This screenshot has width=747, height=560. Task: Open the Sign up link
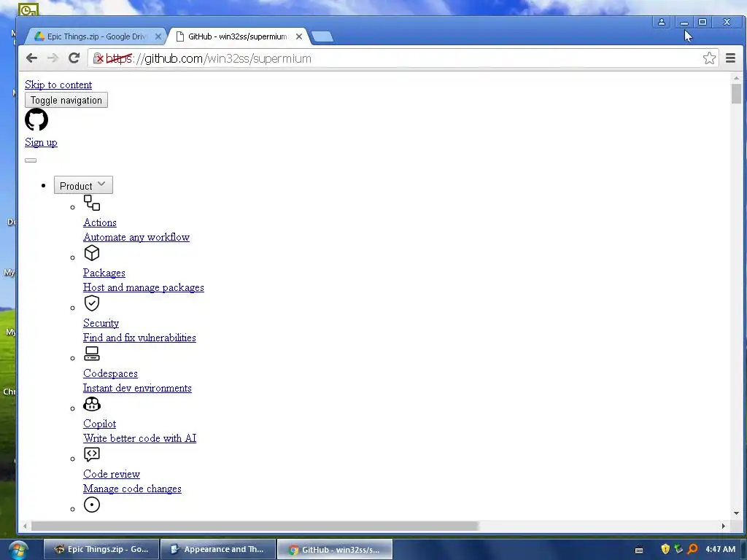[x=41, y=142]
